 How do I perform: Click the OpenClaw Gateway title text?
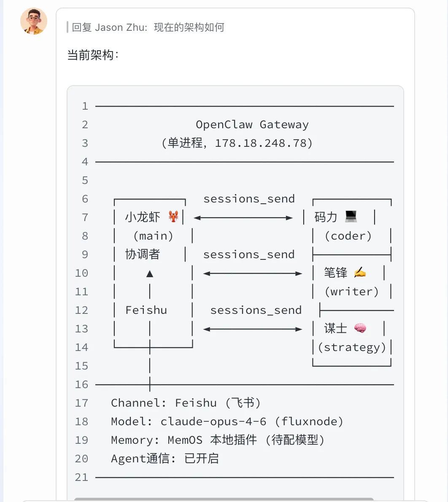tap(252, 125)
